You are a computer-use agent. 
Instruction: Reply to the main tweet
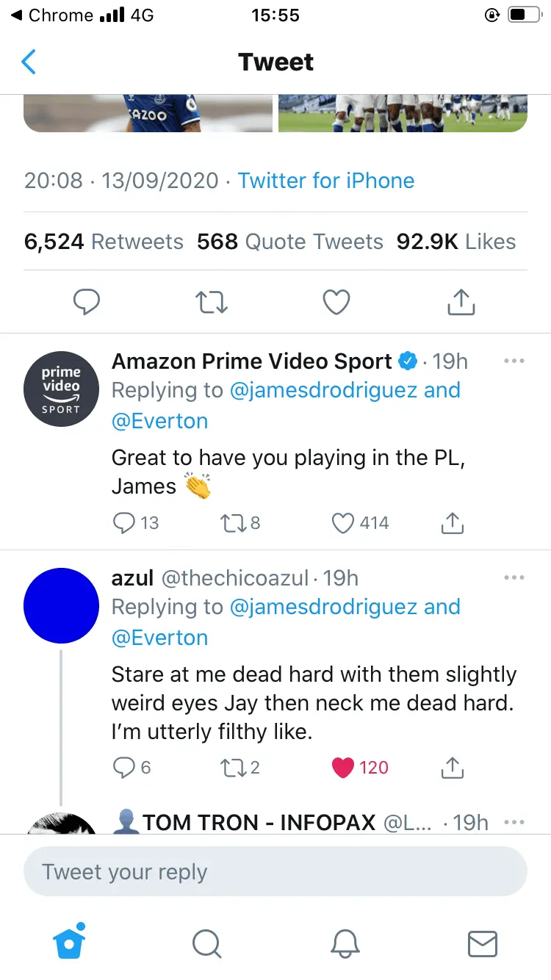(87, 302)
